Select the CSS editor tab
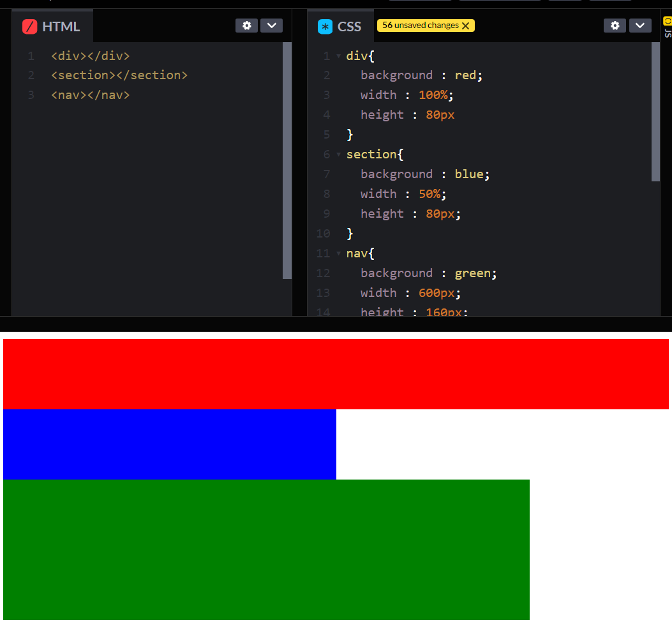672x636 pixels. coord(340,26)
